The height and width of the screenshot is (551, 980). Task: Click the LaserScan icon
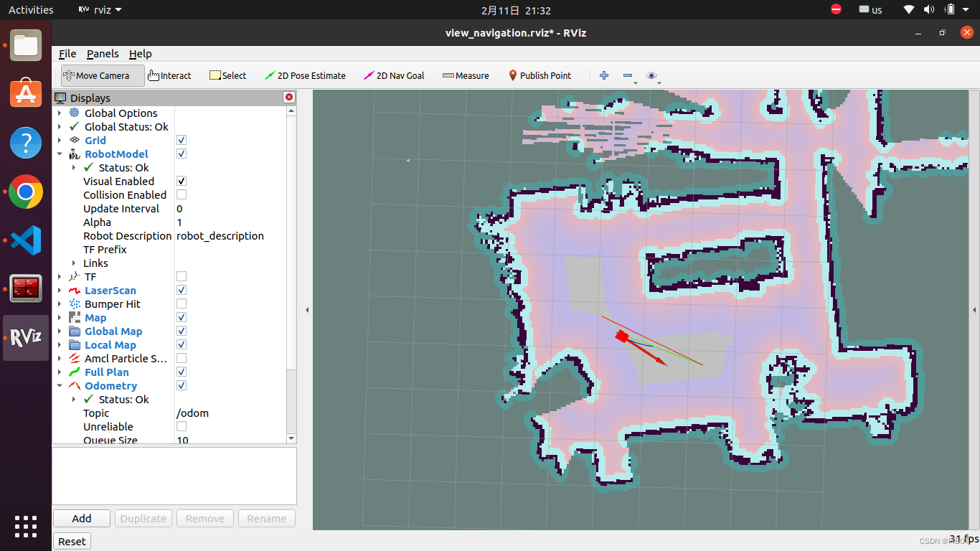coord(74,290)
